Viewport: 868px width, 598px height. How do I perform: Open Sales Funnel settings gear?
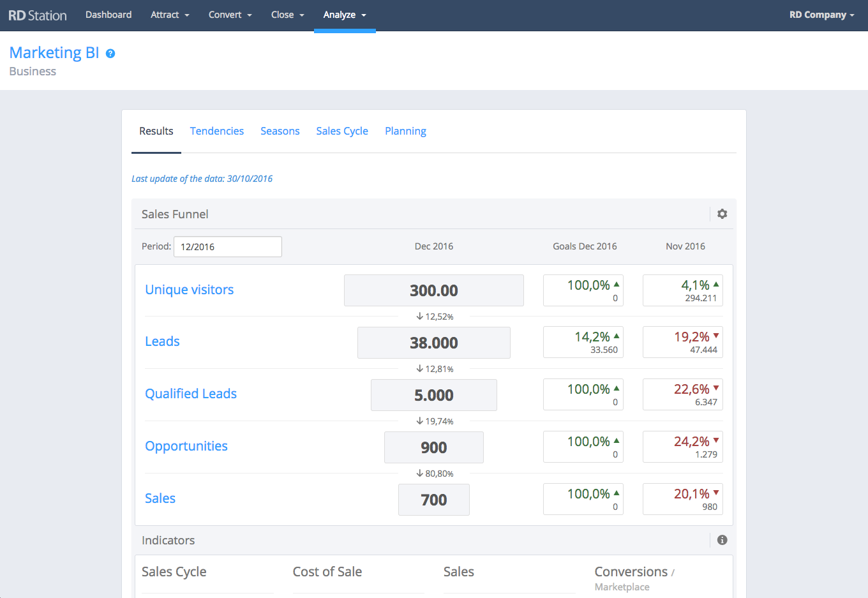click(x=722, y=214)
